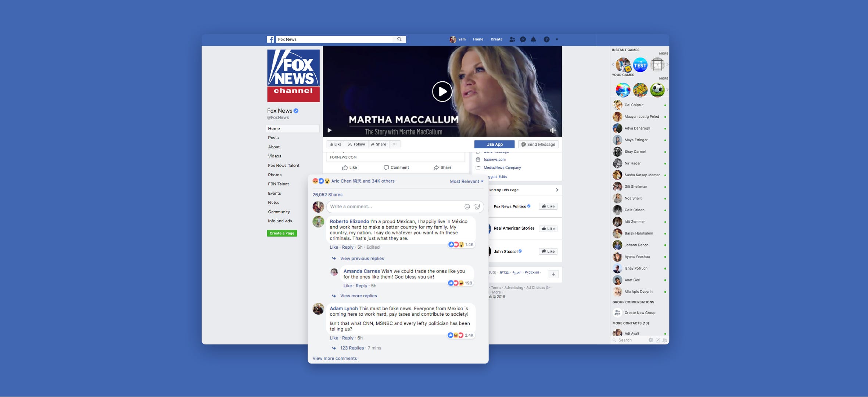The image size is (868, 397).
Task: Like the Fox News Politics page
Action: (548, 206)
